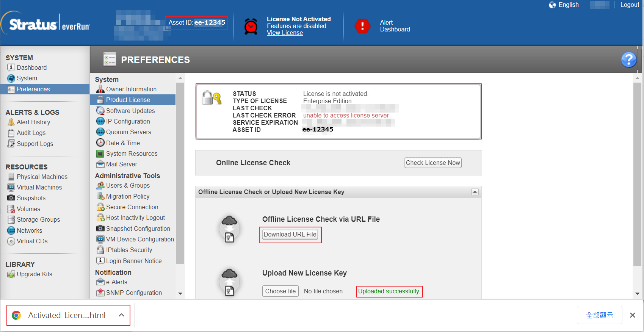Click Choose file button
The image size is (644, 332).
click(x=280, y=291)
